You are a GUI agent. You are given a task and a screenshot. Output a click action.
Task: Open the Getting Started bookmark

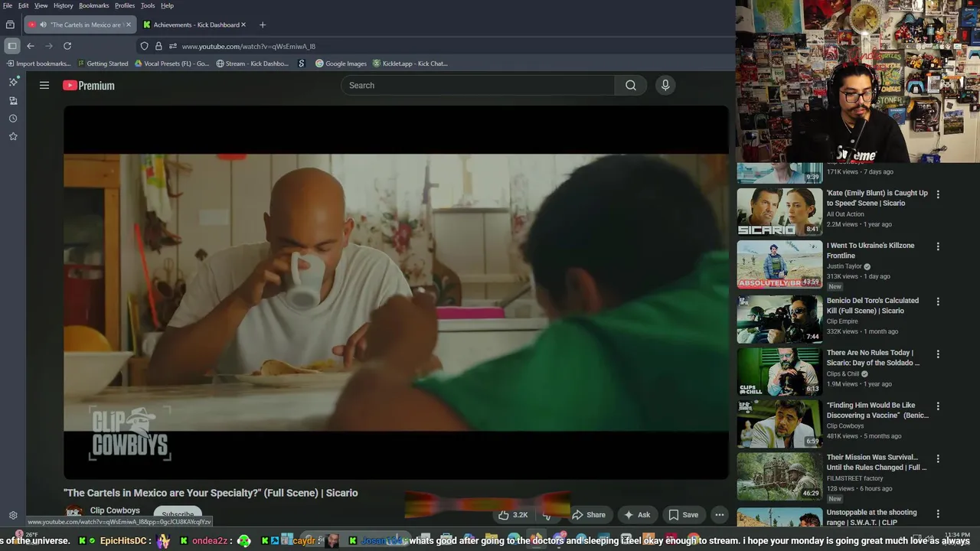[x=103, y=64]
